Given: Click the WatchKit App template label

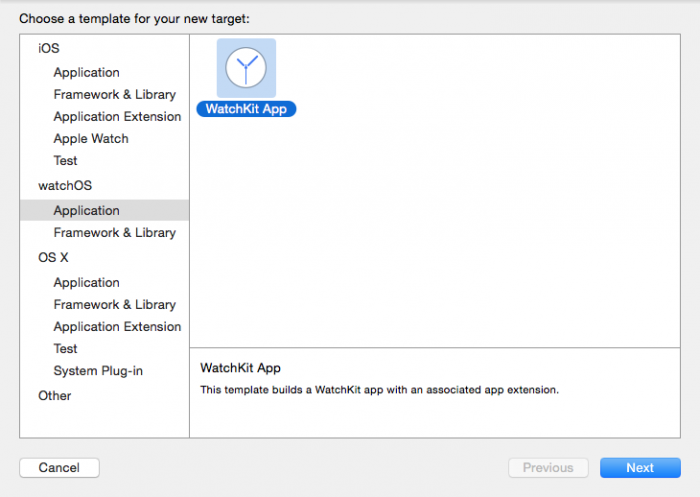Looking at the screenshot, I should (246, 109).
